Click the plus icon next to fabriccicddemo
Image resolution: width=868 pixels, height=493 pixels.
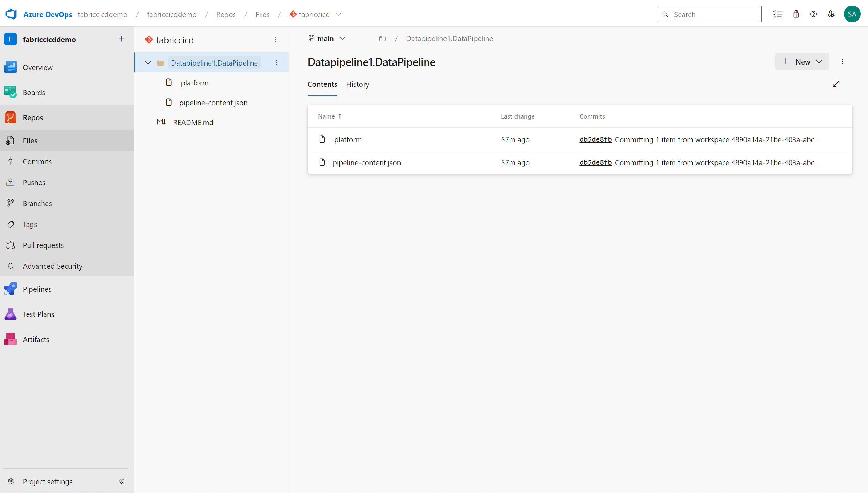point(121,39)
